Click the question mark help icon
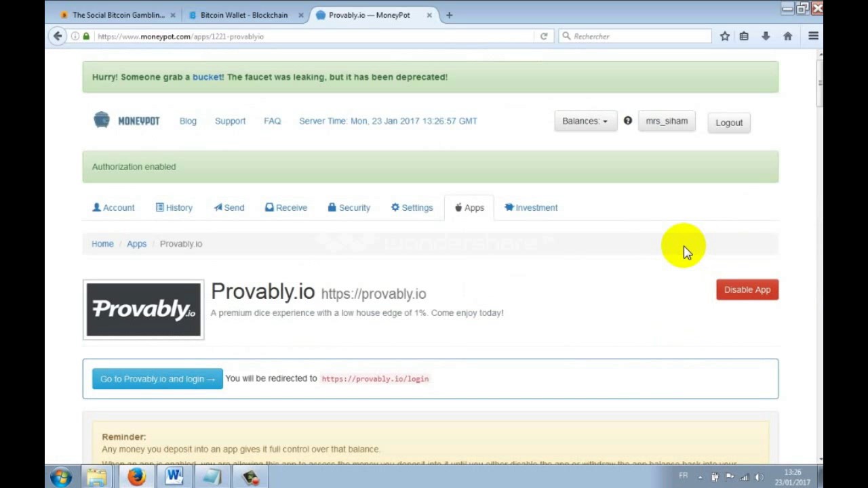Image resolution: width=868 pixels, height=488 pixels. point(628,121)
